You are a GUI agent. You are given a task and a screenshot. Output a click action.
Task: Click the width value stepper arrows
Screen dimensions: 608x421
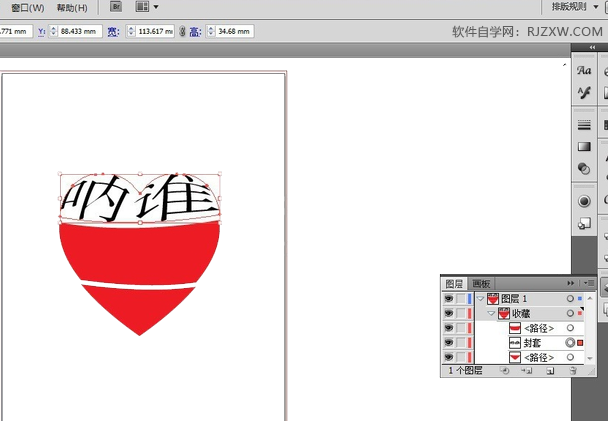(131, 31)
